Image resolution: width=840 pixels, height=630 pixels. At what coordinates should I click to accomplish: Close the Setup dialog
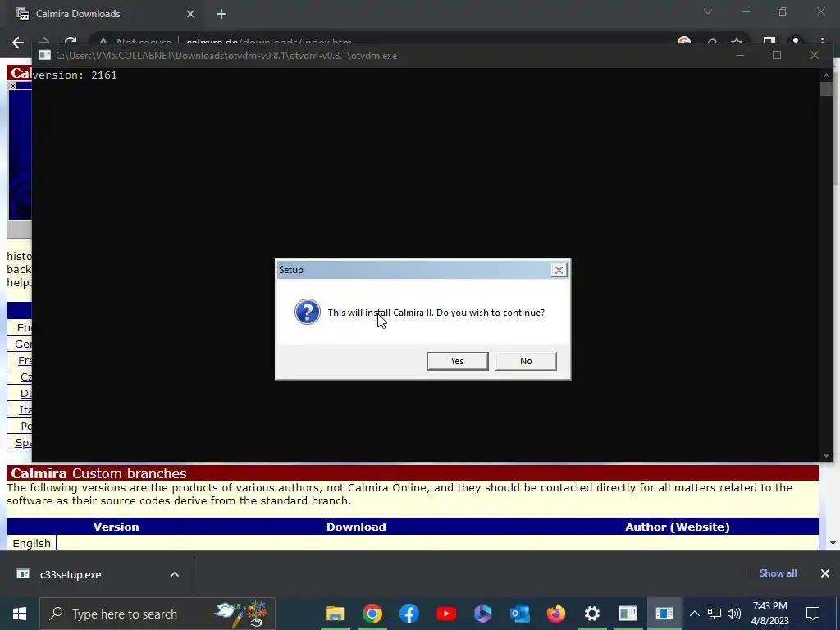(x=559, y=270)
